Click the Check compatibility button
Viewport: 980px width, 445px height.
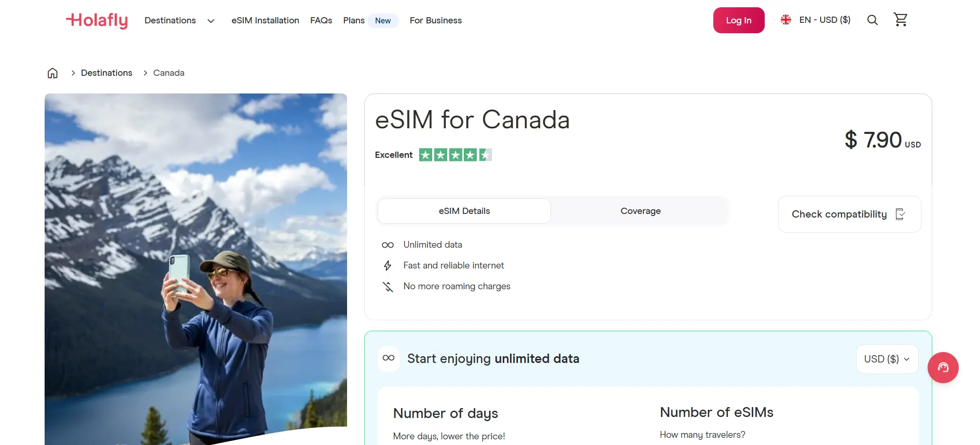click(849, 214)
